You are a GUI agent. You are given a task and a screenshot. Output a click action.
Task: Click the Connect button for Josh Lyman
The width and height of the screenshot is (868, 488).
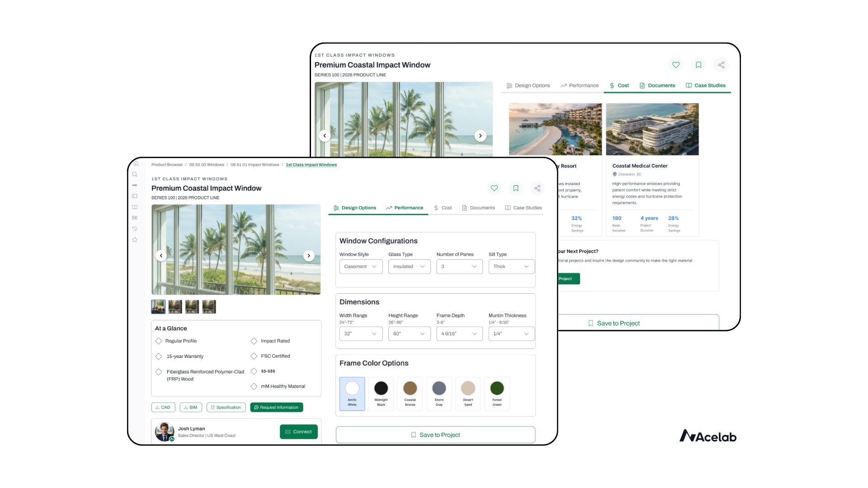click(x=298, y=432)
